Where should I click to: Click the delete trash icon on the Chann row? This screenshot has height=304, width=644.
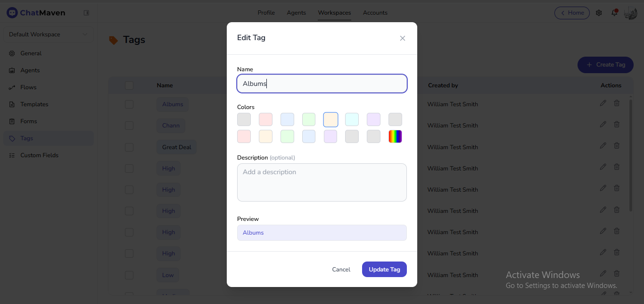tap(617, 124)
